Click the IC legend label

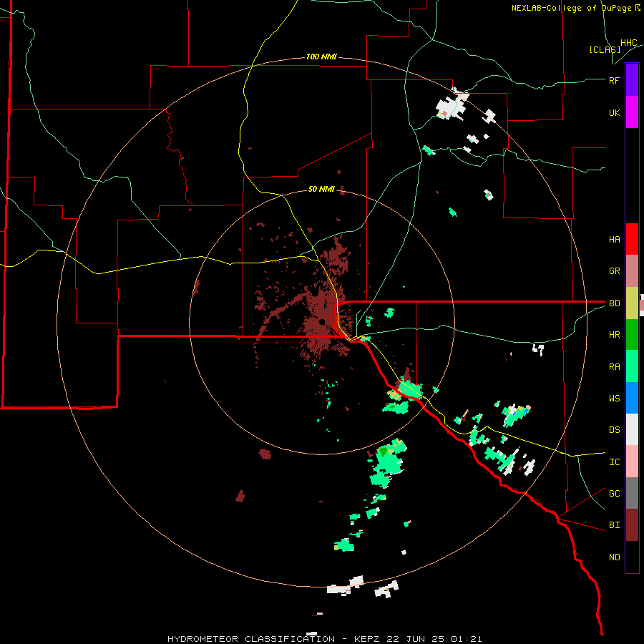pos(614,462)
